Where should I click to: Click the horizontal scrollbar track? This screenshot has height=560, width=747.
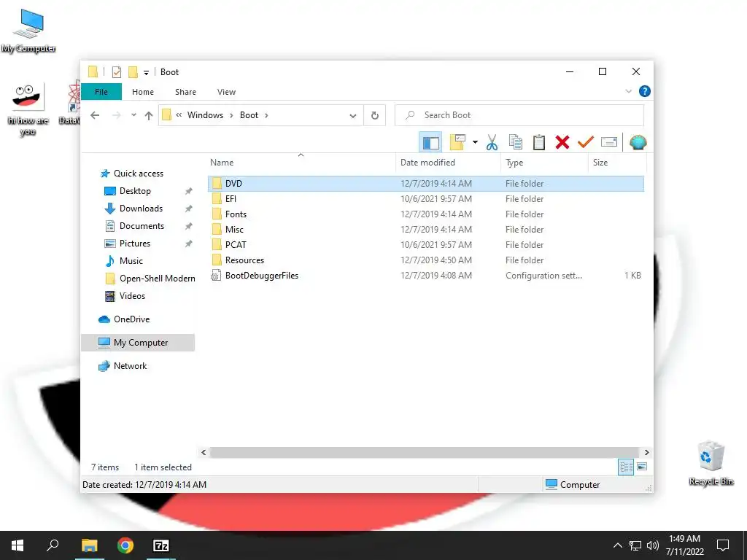point(424,452)
